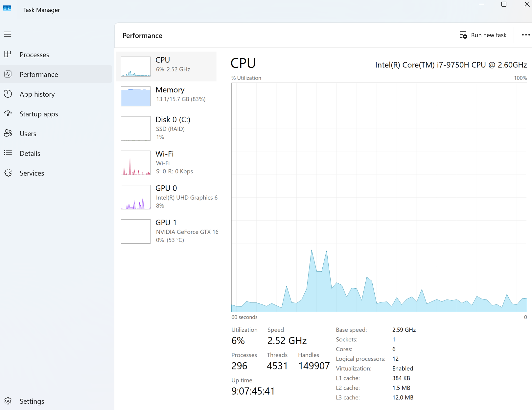Click the 4531 Threads count
This screenshot has height=410, width=532.
pyautogui.click(x=277, y=366)
